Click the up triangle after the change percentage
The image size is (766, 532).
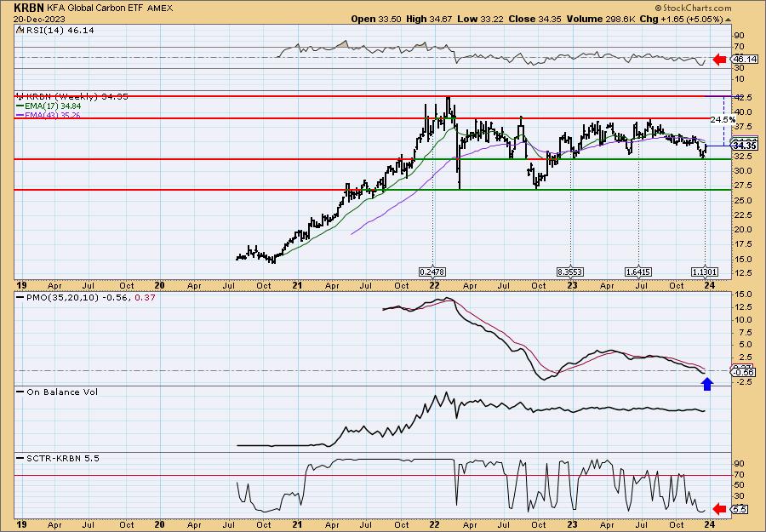(728, 20)
